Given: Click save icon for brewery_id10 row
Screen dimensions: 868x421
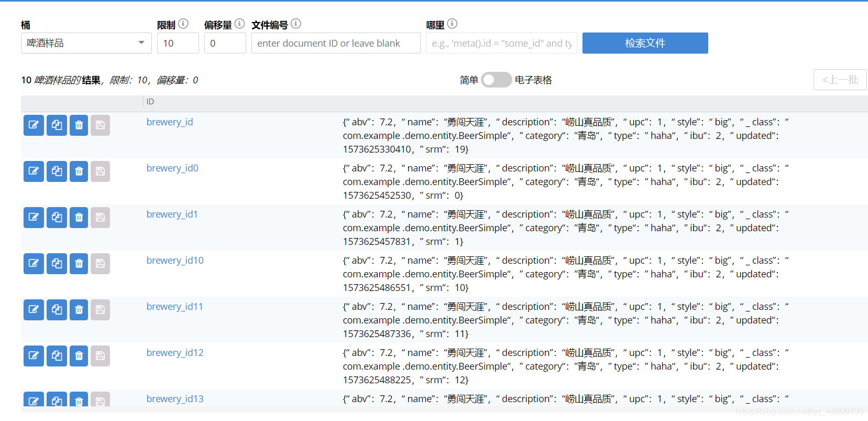Looking at the screenshot, I should tap(100, 264).
